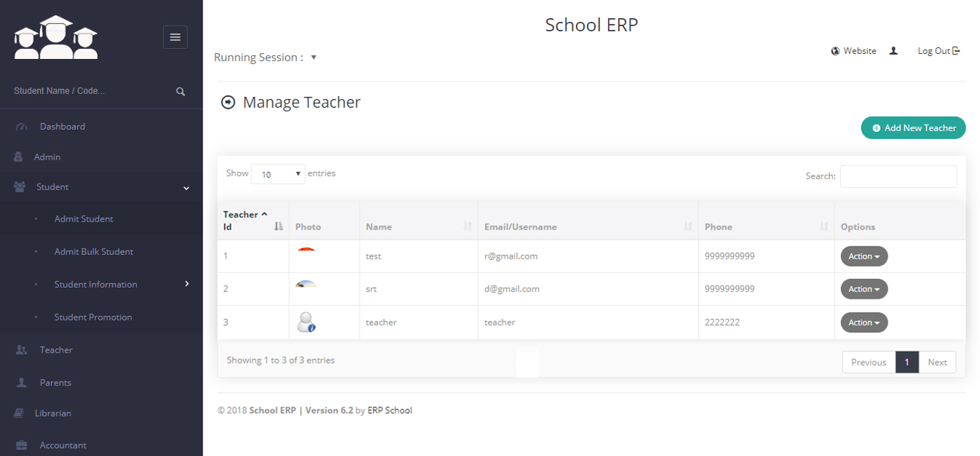The image size is (980, 456).
Task: Click the table Search input field
Action: pos(898,176)
